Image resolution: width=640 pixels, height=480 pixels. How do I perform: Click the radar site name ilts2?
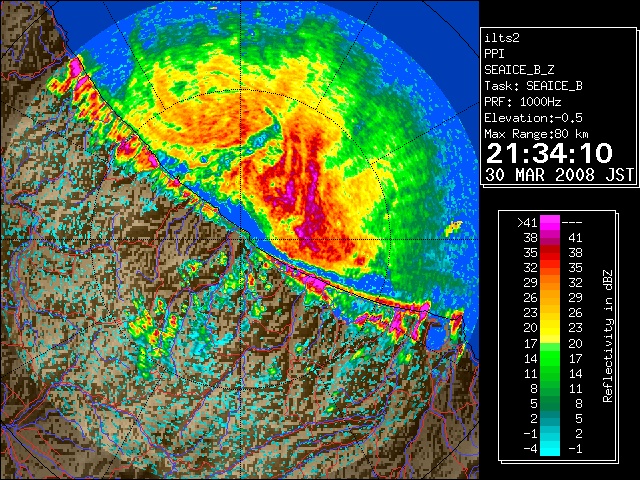pyautogui.click(x=502, y=38)
